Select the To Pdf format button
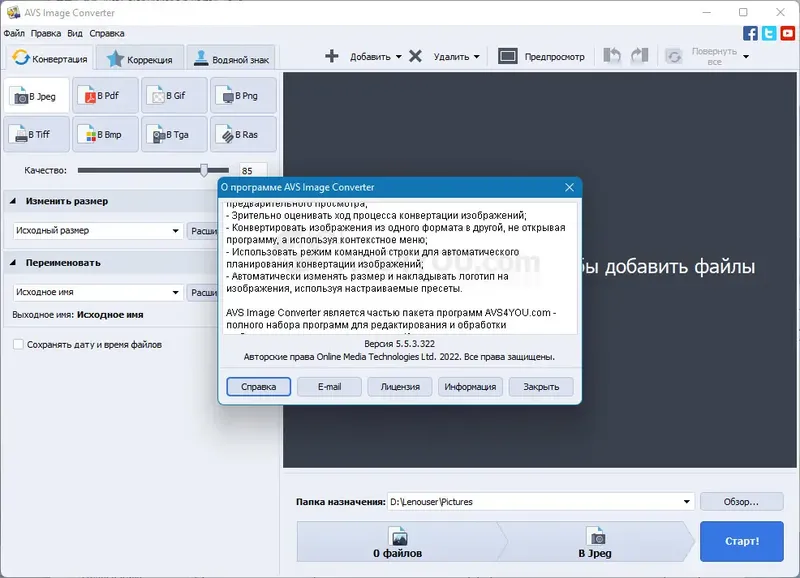 106,95
